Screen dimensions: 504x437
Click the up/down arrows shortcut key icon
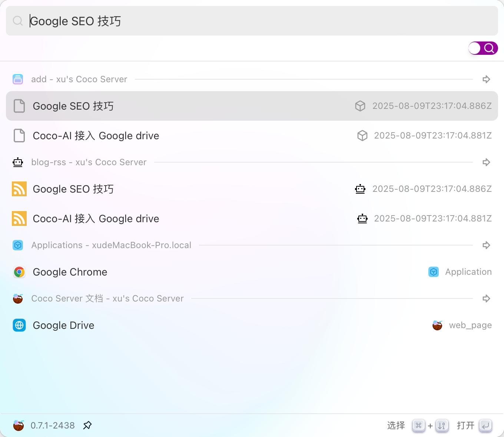coord(442,426)
